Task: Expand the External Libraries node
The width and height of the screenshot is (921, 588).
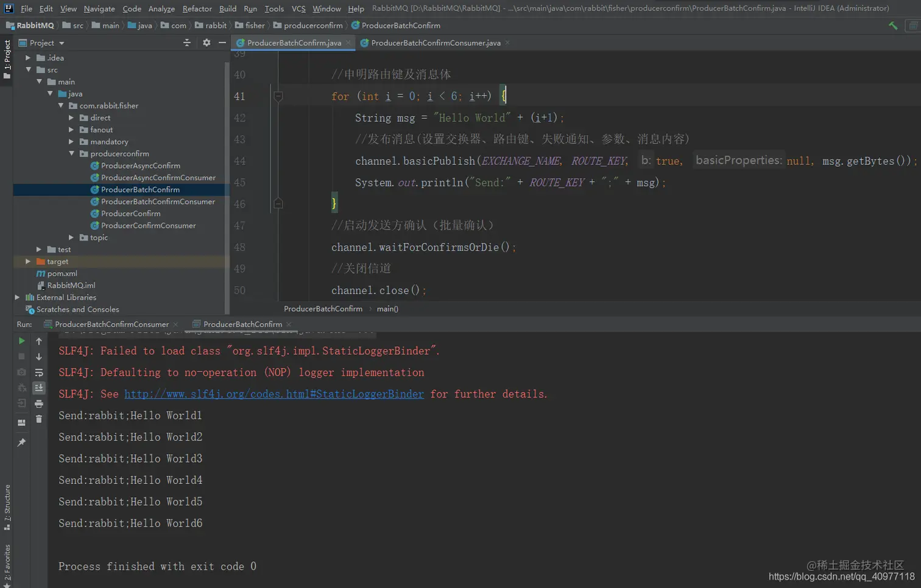Action: [x=17, y=298]
